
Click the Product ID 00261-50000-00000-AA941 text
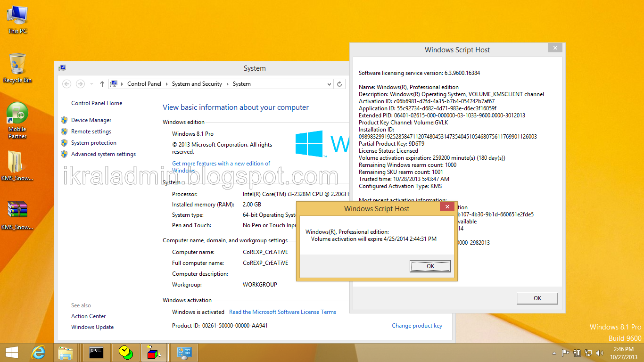point(220,326)
